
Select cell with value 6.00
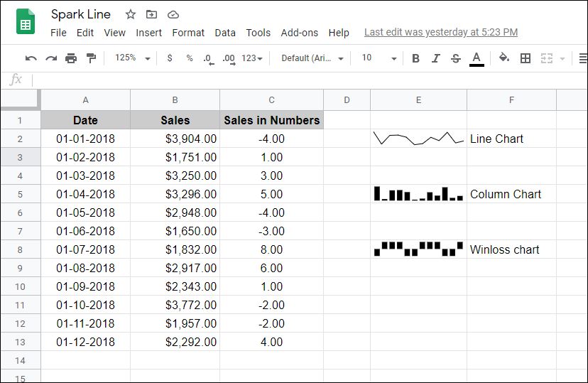271,268
